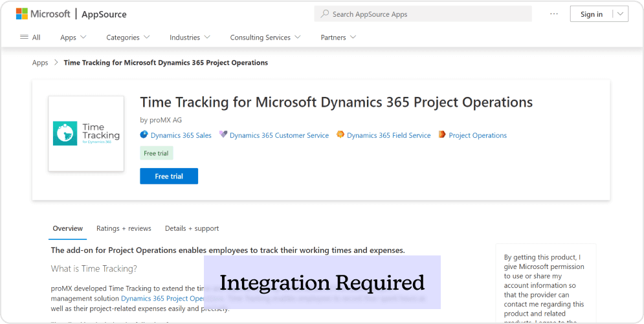Click the Dynamics 365 Customer Service heart icon
Screen dimensions: 644x324
pyautogui.click(x=223, y=134)
